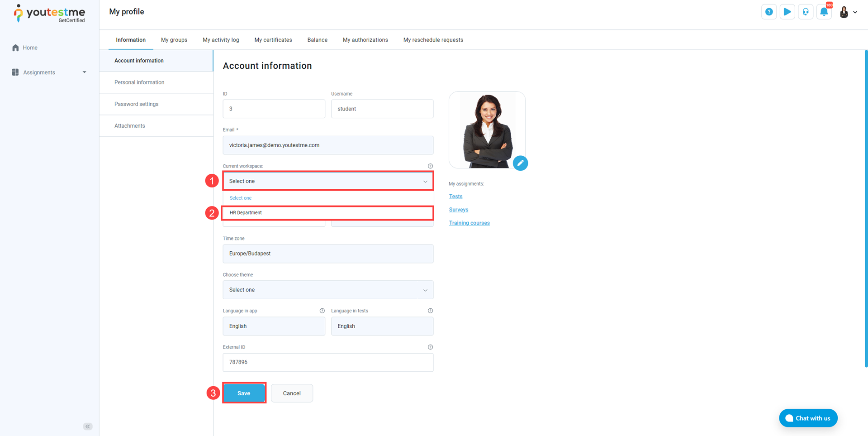
Task: Open the video tutorial play icon
Action: tap(787, 12)
